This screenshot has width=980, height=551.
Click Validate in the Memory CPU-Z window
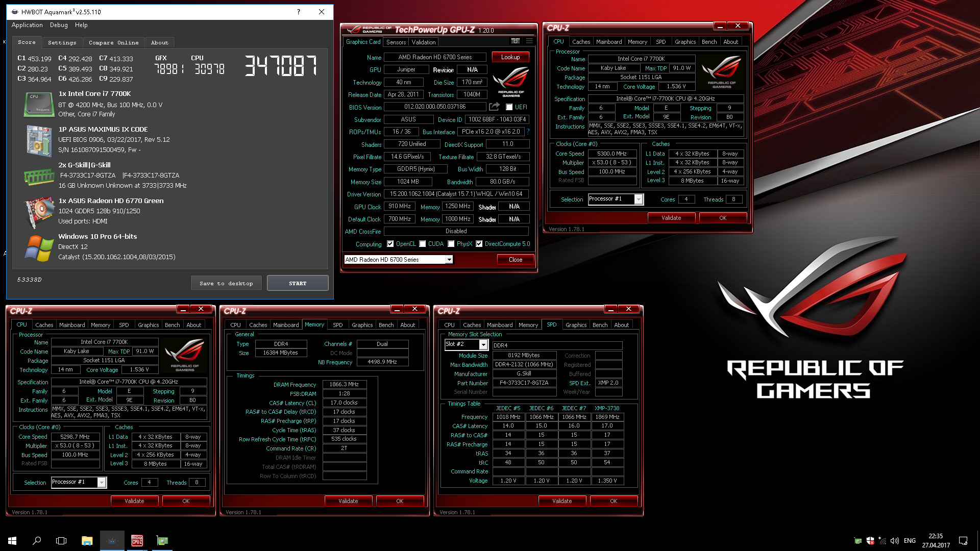(x=348, y=501)
